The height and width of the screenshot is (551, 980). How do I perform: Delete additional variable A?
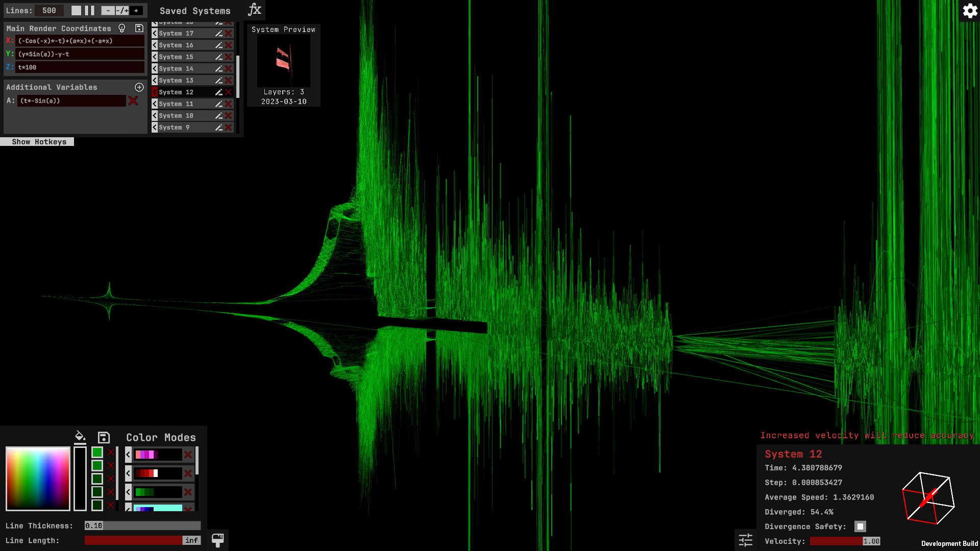[133, 101]
